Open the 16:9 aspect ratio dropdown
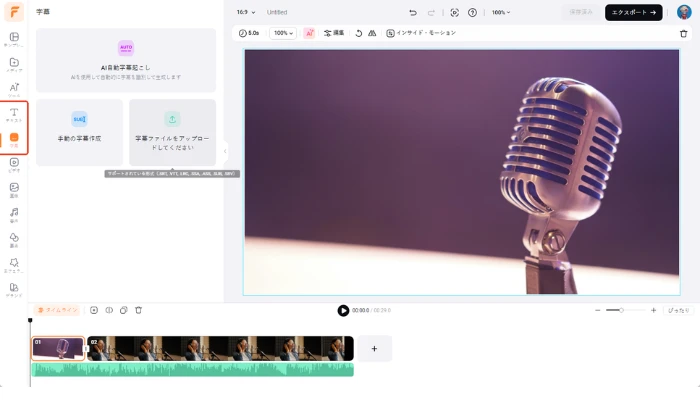Screen dimensions: 700x400 pyautogui.click(x=246, y=12)
